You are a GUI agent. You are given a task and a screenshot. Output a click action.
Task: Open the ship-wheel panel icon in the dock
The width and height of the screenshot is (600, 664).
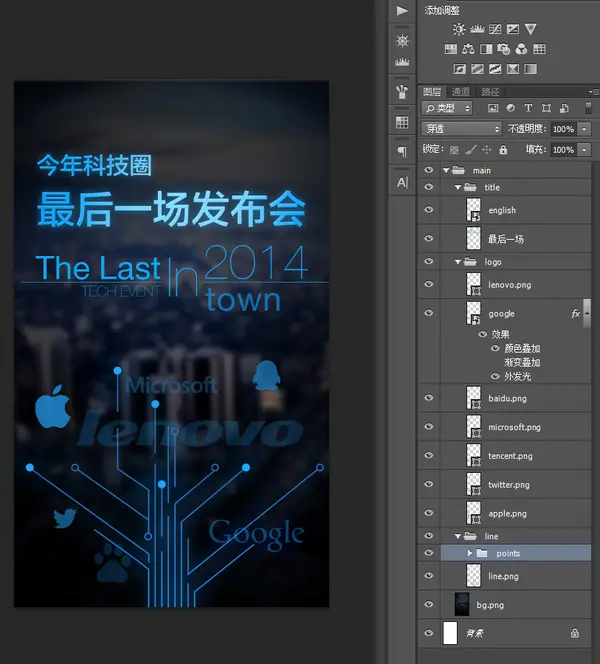click(402, 41)
